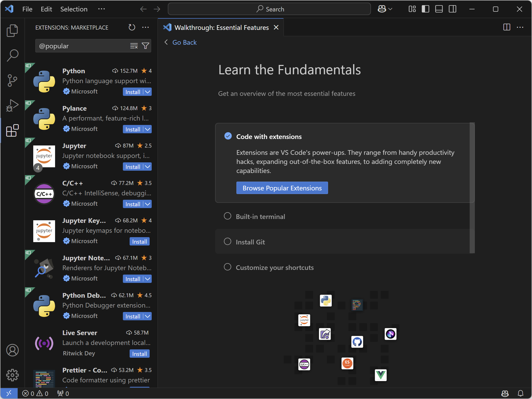Expand the Python Install dropdown arrow
The height and width of the screenshot is (399, 532).
148,92
